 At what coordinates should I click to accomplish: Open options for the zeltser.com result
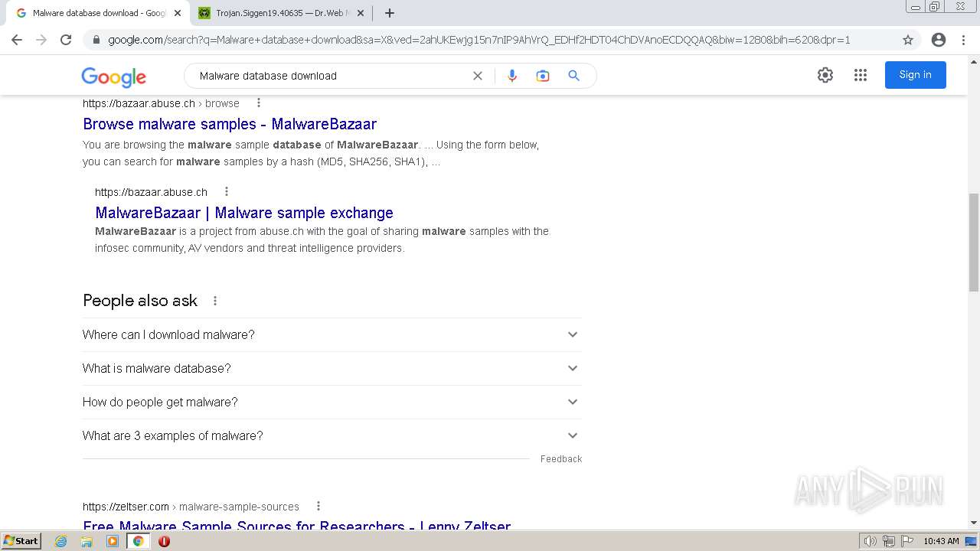[318, 506]
